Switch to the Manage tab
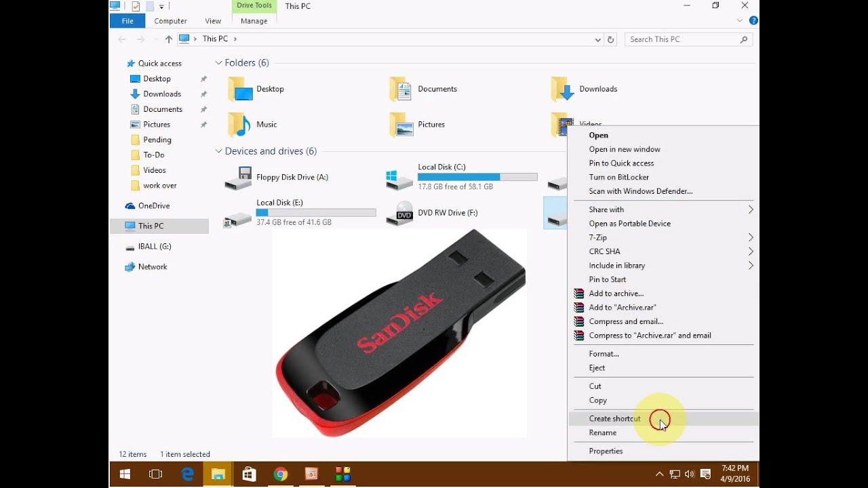The image size is (868, 488). 254,21
